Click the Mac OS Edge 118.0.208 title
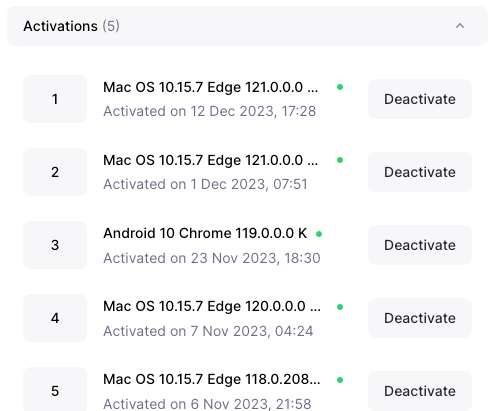Viewport: 497px width, 411px height. (x=212, y=379)
